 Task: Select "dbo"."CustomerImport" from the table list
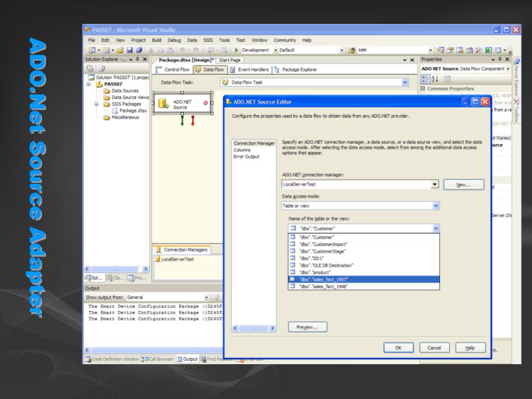pos(364,244)
